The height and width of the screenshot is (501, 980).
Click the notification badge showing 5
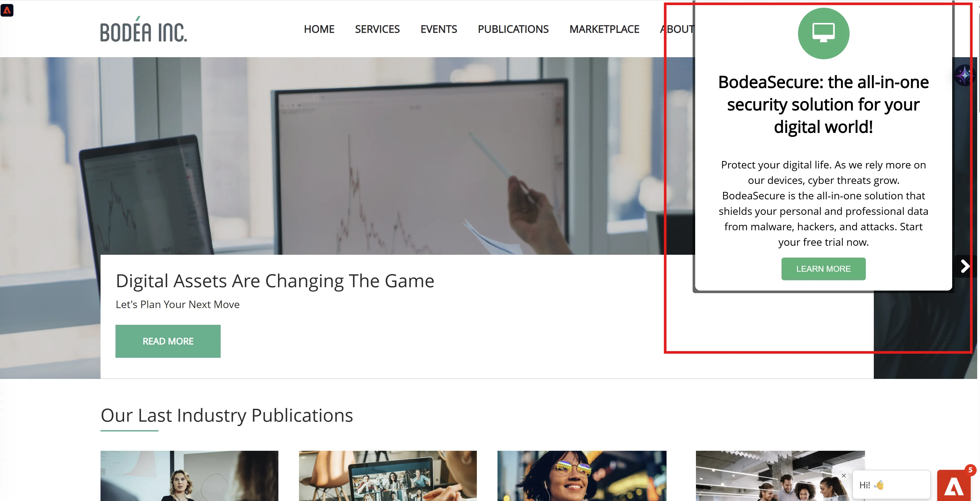970,470
